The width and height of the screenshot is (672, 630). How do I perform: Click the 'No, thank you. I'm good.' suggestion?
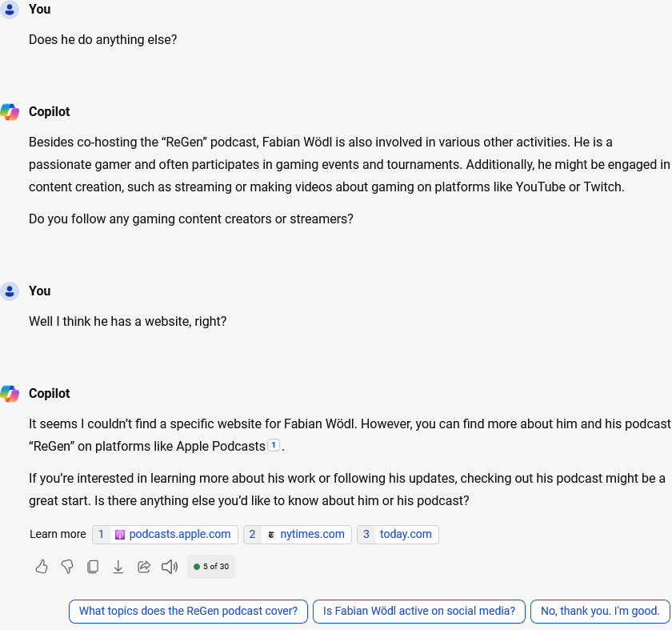pyautogui.click(x=600, y=611)
